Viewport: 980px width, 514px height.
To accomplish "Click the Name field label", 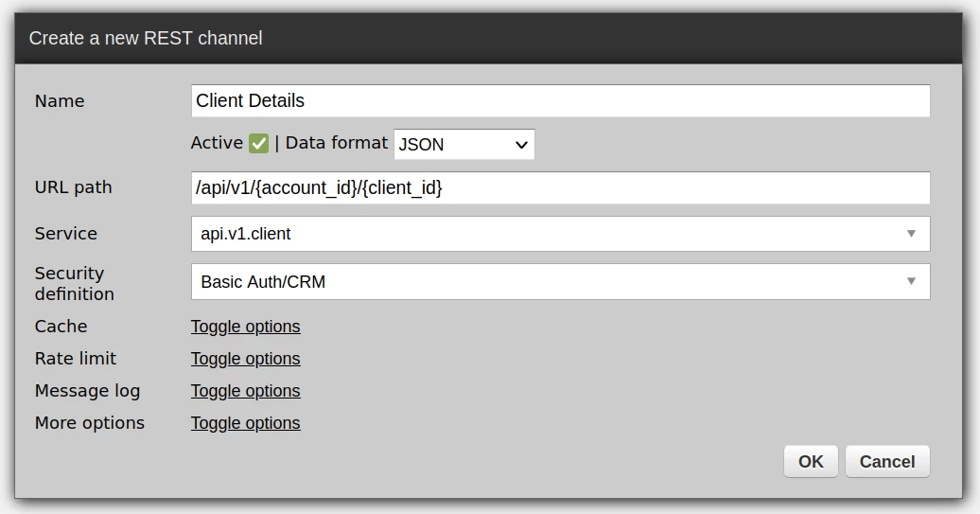I will [60, 101].
